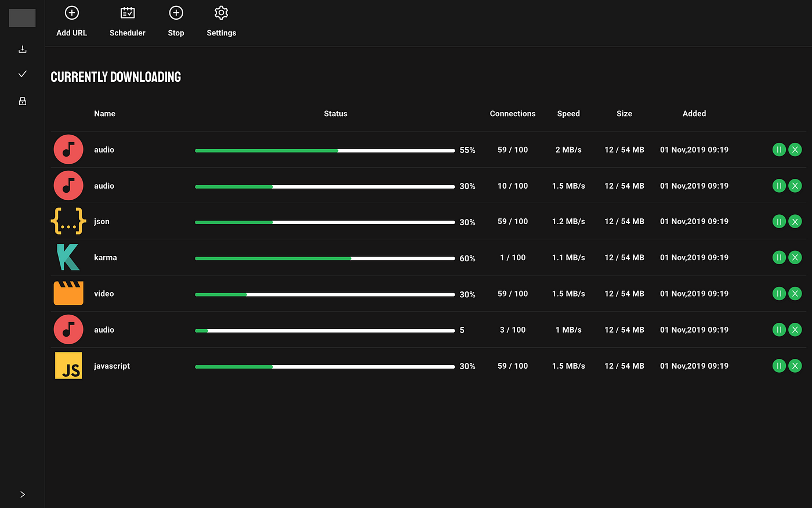The height and width of the screenshot is (508, 812).
Task: Click the "1 / 100" connections value
Action: (x=513, y=258)
